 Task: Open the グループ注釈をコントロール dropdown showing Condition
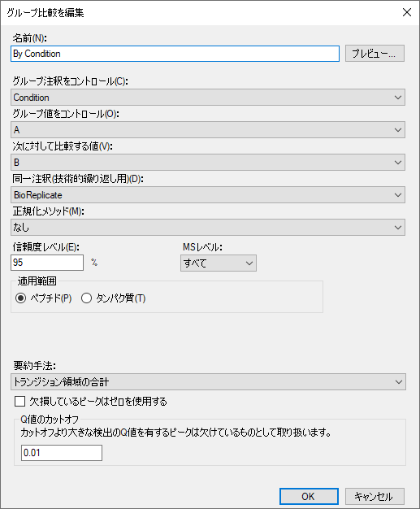[208, 98]
